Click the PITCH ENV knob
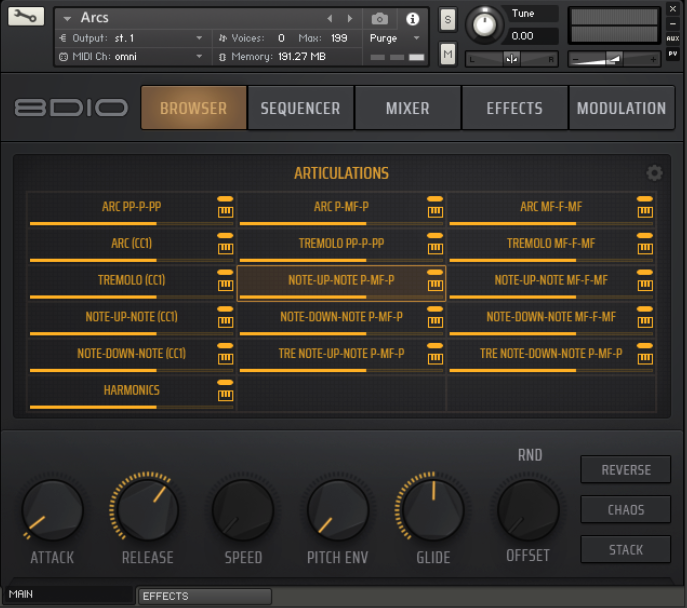 (x=338, y=510)
